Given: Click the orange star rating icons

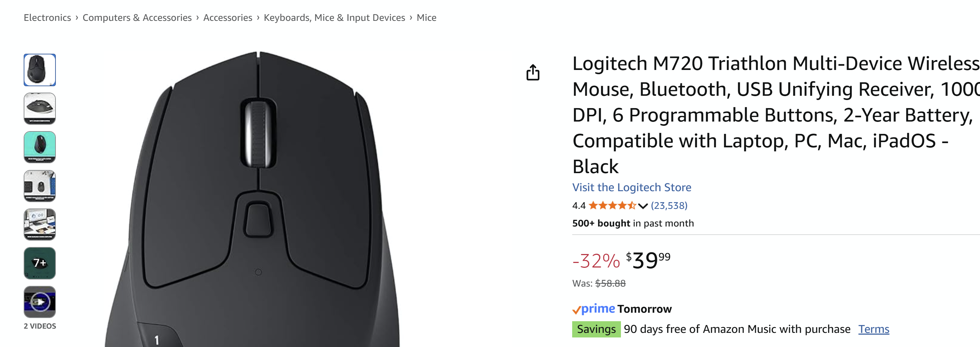Looking at the screenshot, I should [x=613, y=205].
